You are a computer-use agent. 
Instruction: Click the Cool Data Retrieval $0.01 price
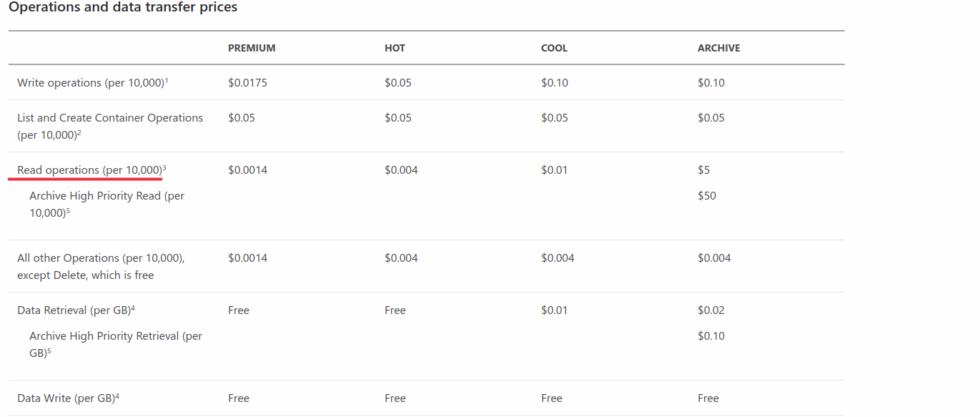click(x=555, y=310)
